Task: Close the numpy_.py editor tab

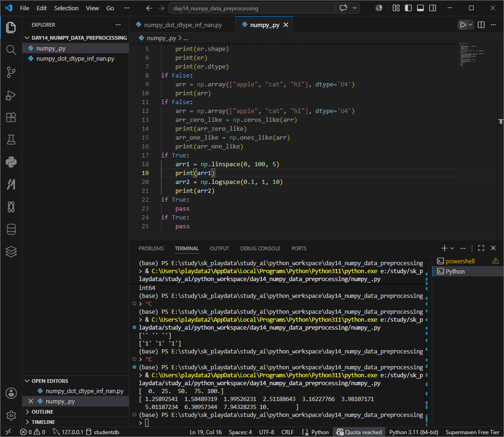Action: point(286,25)
